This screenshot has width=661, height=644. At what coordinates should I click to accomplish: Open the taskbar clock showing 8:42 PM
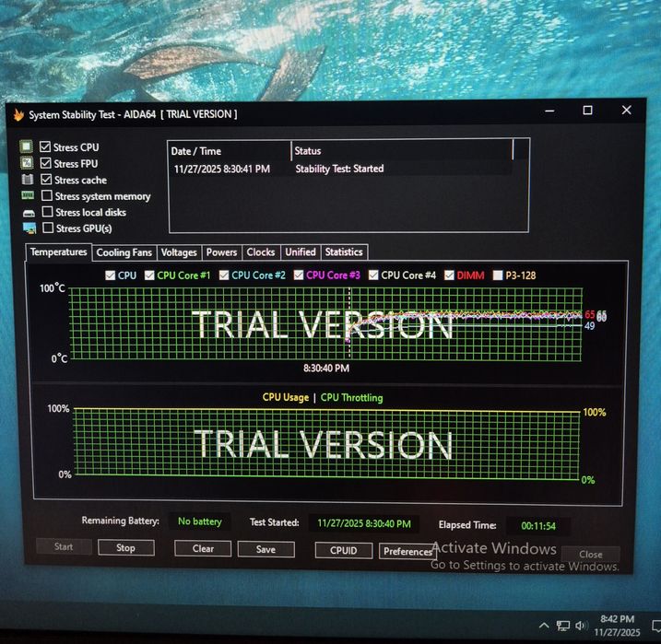tap(617, 626)
